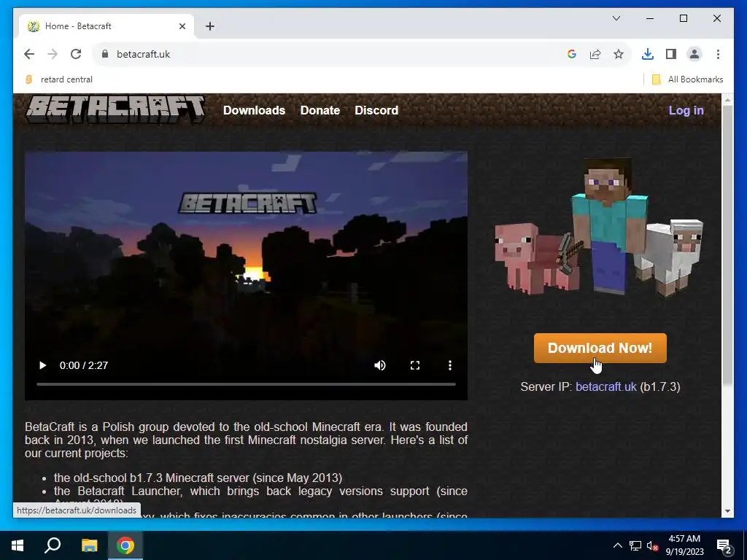Click the Download Now! button
This screenshot has width=747, height=560.
click(600, 348)
